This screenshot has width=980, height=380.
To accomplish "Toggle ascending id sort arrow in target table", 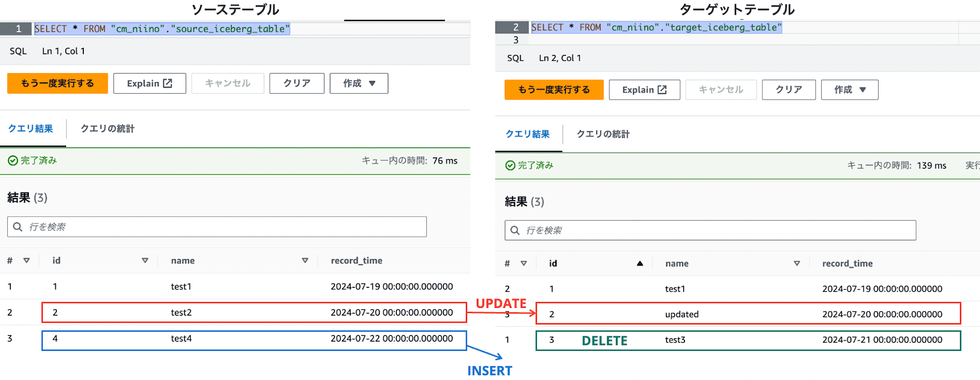I will point(640,263).
